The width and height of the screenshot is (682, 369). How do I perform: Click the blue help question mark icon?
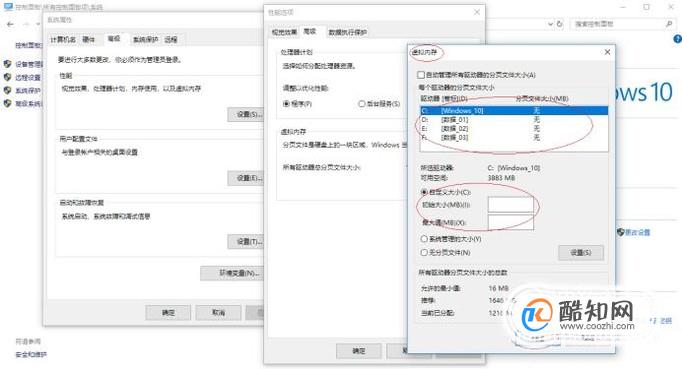pyautogui.click(x=677, y=39)
